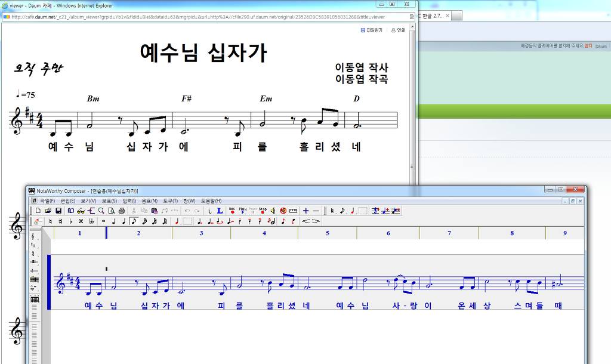Screen dimensions: 611x364
Task: Open the key signature dropdown in side toolbar
Action: click(x=34, y=245)
